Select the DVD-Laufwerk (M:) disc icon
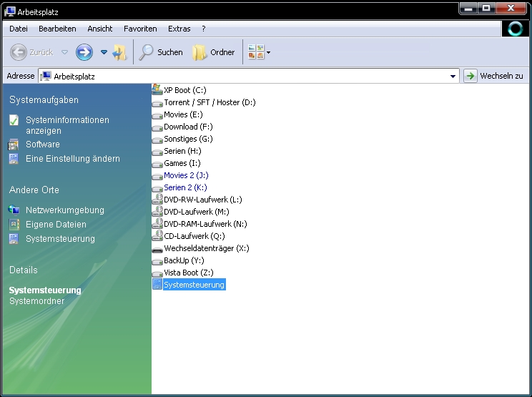The image size is (532, 397). [157, 212]
